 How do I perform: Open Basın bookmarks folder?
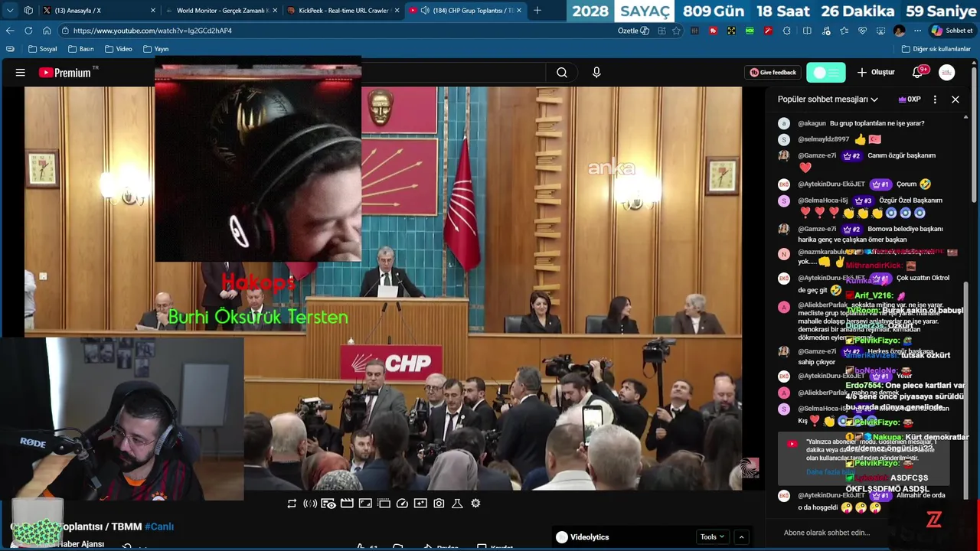pyautogui.click(x=81, y=49)
